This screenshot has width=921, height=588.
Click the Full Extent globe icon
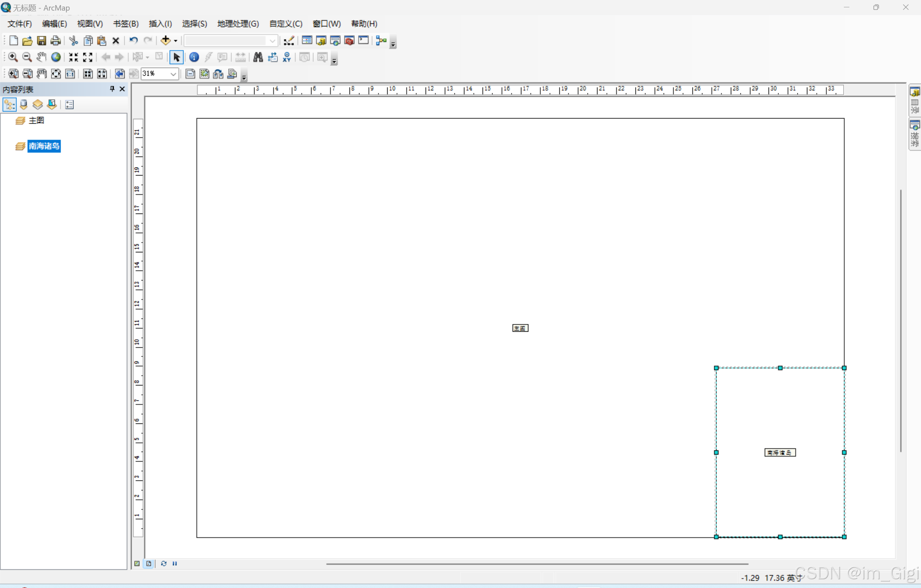click(x=56, y=57)
